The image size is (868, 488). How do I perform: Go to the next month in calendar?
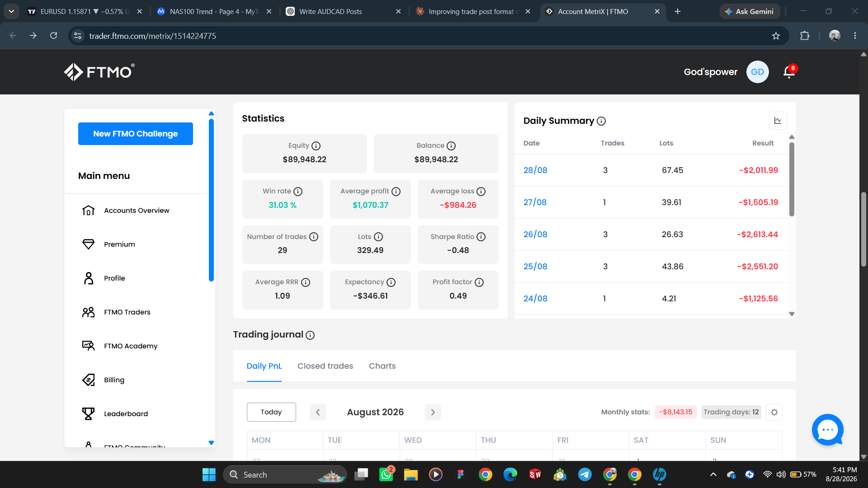tap(433, 412)
